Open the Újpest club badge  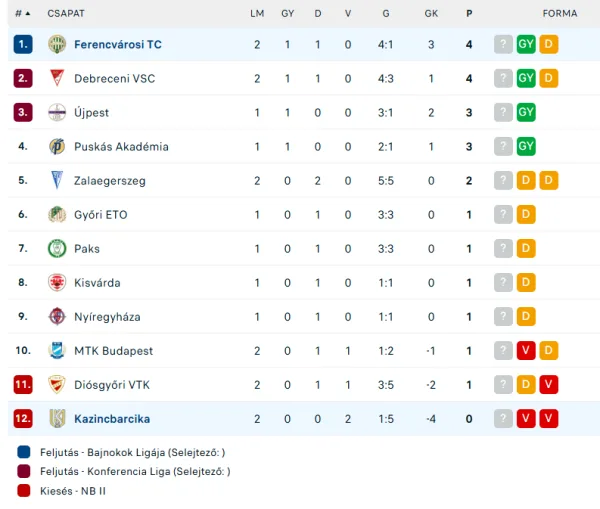pyautogui.click(x=57, y=112)
